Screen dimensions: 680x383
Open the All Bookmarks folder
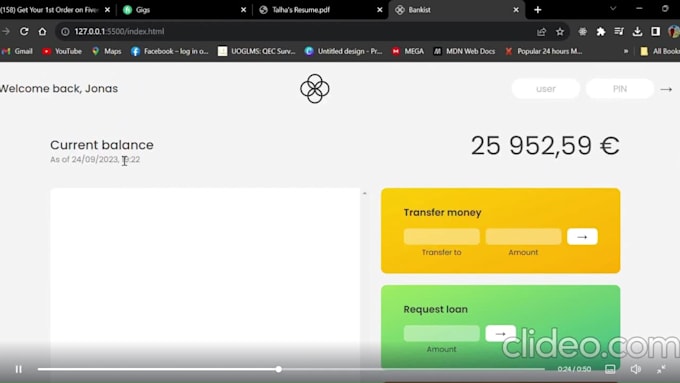[x=660, y=51]
